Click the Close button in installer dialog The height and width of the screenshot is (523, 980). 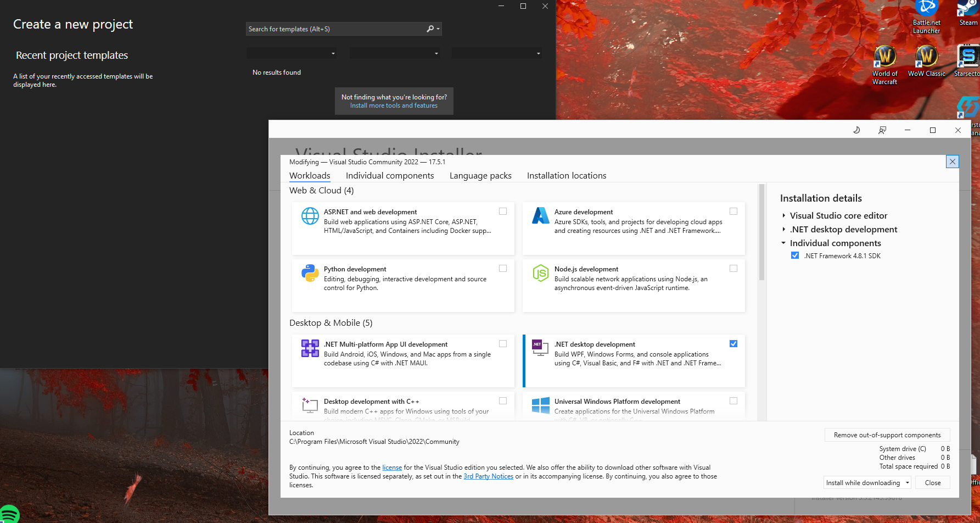click(933, 483)
